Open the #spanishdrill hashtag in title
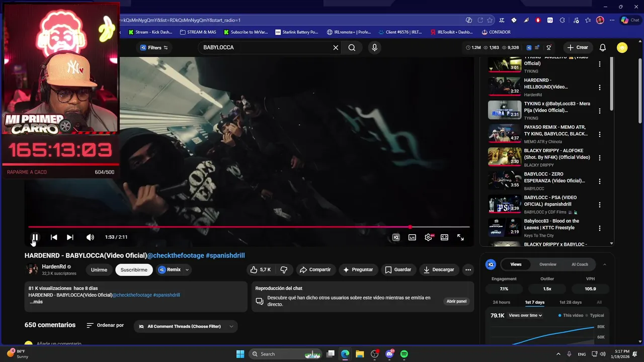This screenshot has width=644, height=362. 225,255
